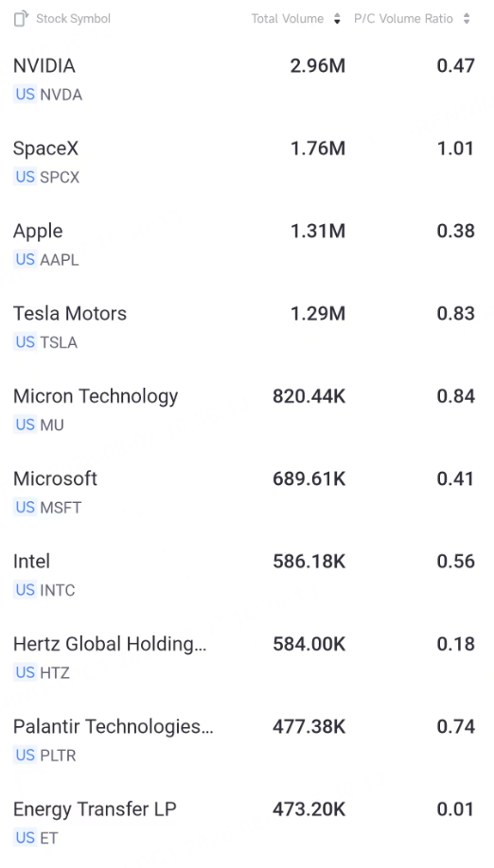Open the NVIDIA stock row
494x868 pixels.
pos(247,79)
